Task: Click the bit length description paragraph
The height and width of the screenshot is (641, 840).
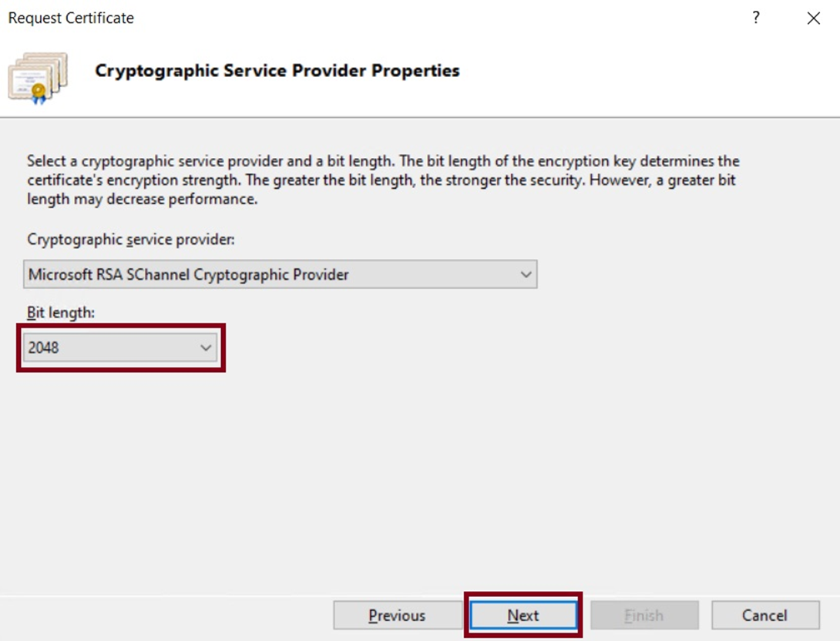Action: pyautogui.click(x=383, y=180)
